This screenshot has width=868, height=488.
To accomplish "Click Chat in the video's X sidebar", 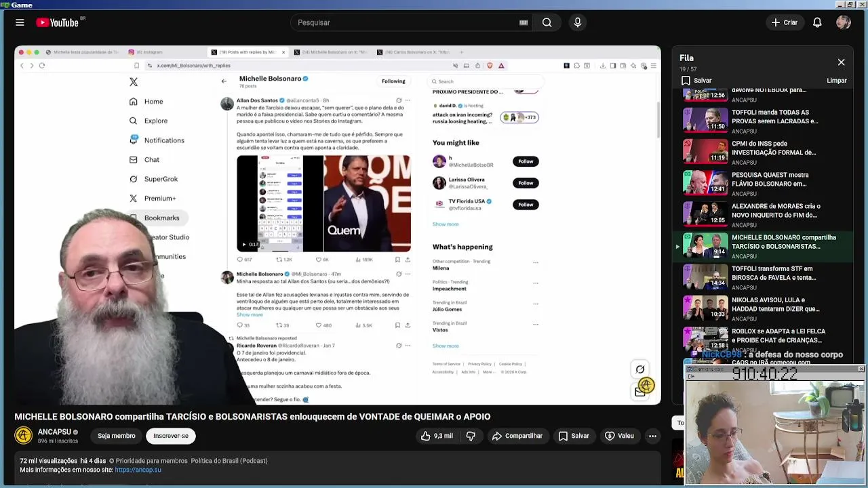I will [x=144, y=160].
